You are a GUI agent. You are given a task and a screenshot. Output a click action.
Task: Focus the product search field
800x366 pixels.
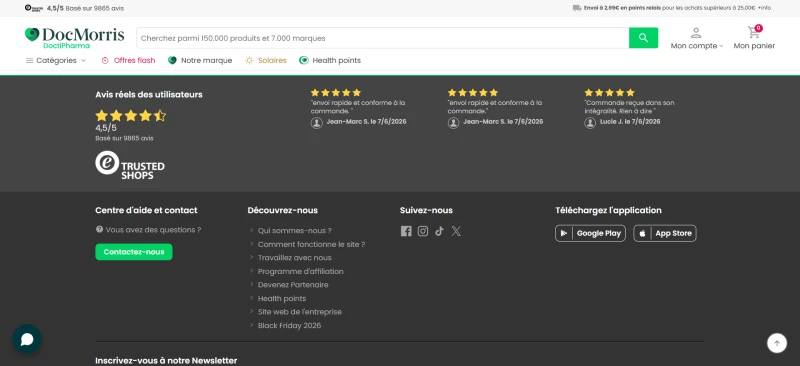coord(383,38)
